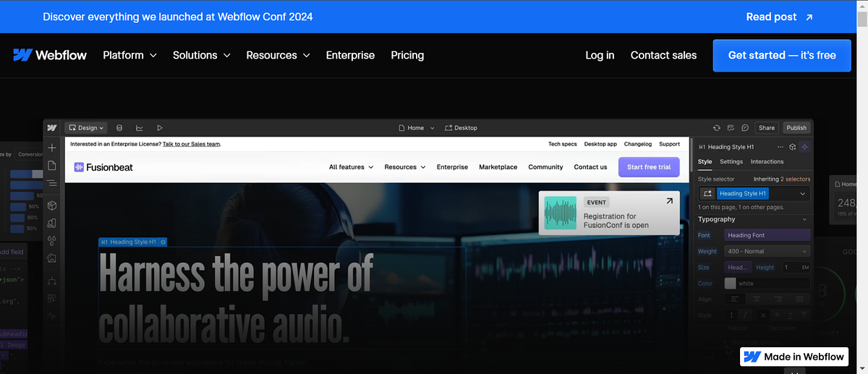Open the Components cube icon in the sidebar
Image resolution: width=868 pixels, height=374 pixels.
pos(52,205)
